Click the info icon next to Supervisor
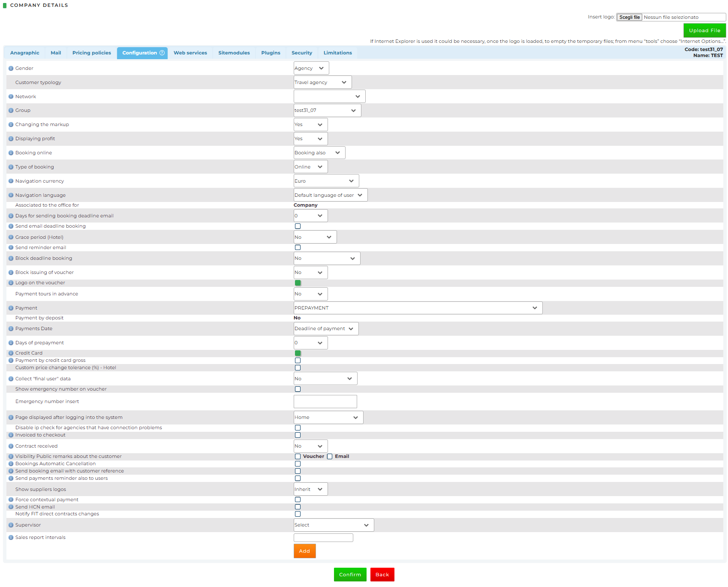Image resolution: width=728 pixels, height=587 pixels. point(11,525)
